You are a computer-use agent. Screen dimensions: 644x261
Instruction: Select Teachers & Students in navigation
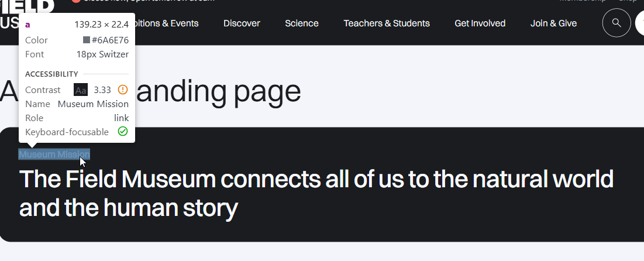click(387, 23)
